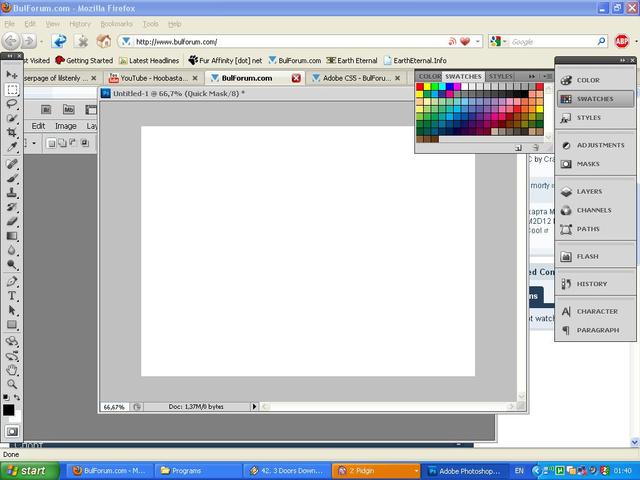The image size is (640, 480).
Task: Select the Rectangular Marquee tool
Action: tap(12, 89)
